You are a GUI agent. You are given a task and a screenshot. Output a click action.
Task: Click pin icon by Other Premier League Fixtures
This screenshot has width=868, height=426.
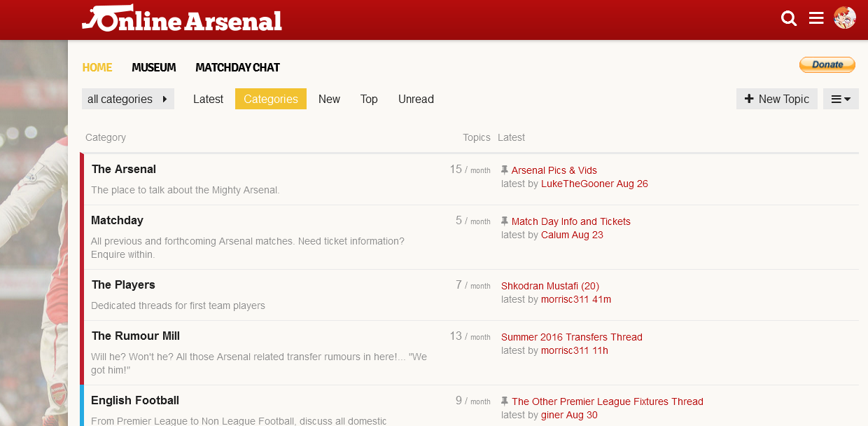505,401
